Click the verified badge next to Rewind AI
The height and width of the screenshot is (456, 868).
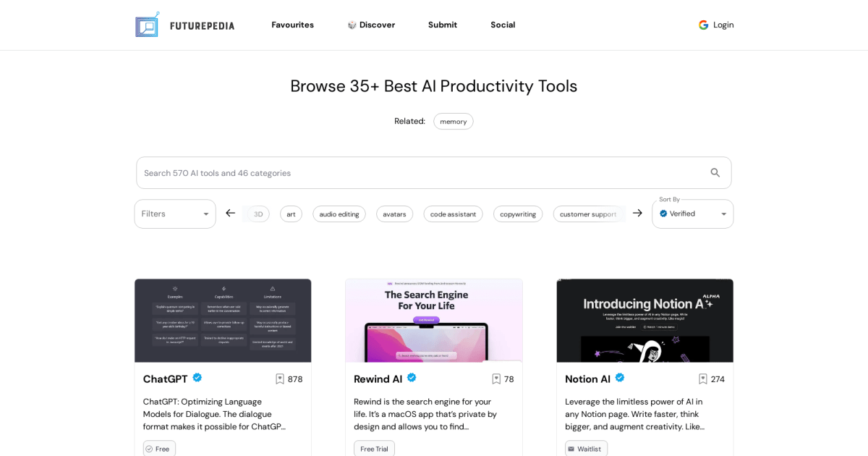pyautogui.click(x=411, y=378)
